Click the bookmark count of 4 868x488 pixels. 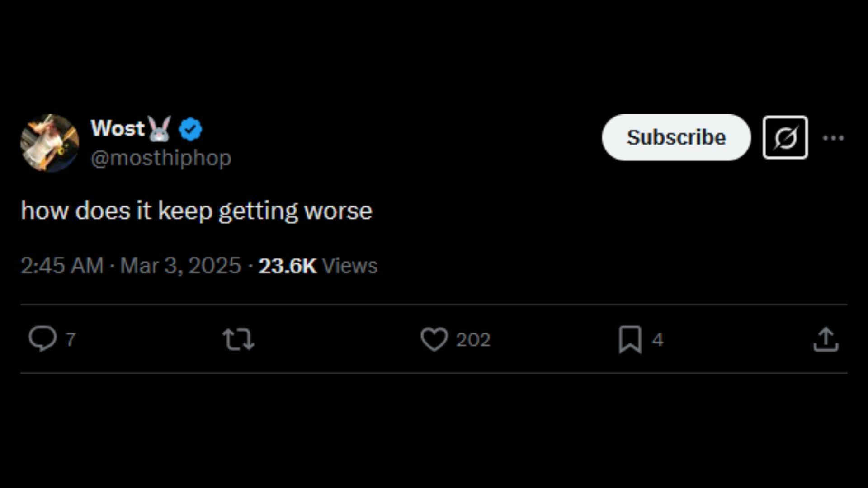point(657,340)
